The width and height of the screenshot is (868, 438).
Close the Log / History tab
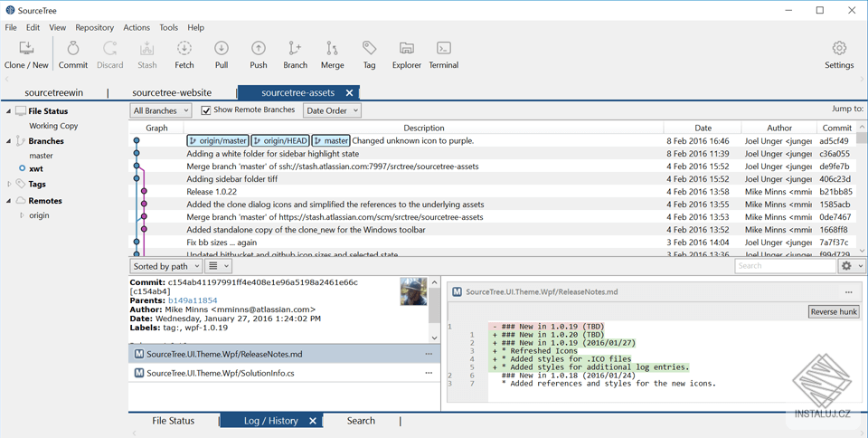point(313,421)
